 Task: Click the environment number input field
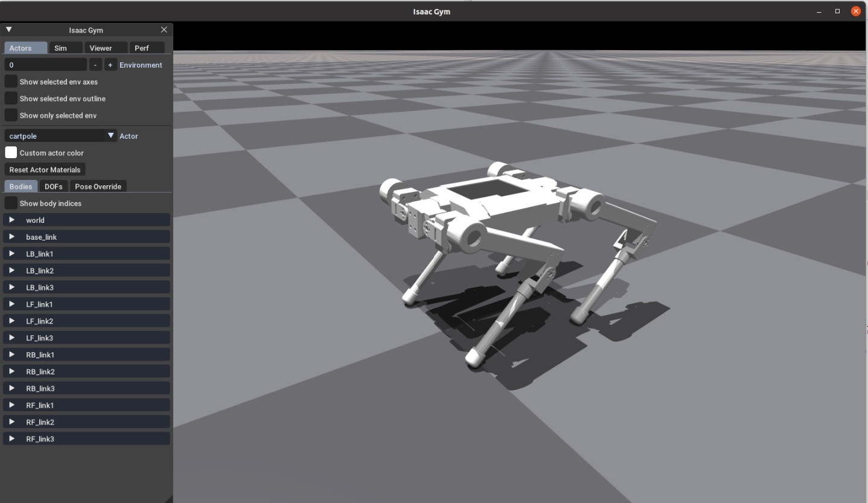tap(45, 65)
